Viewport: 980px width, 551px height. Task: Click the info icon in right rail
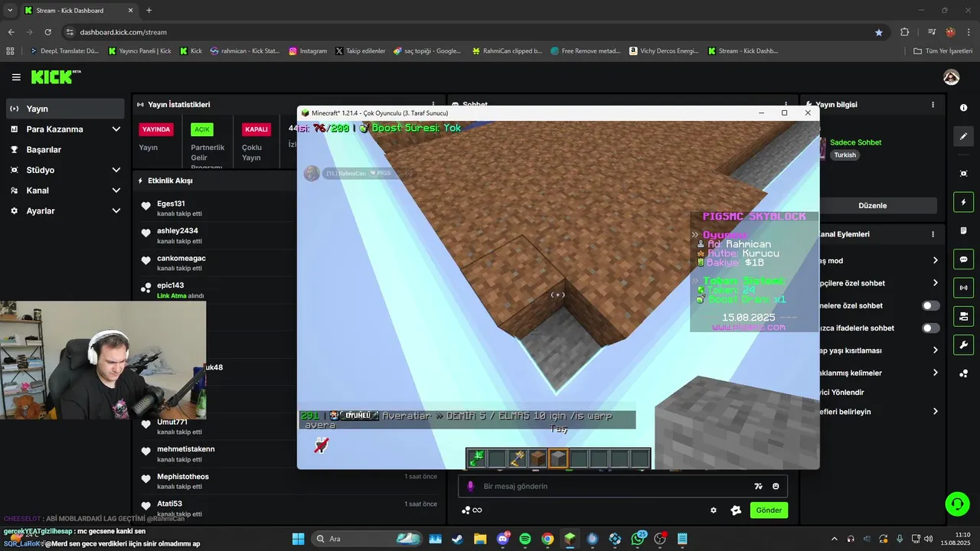(963, 107)
